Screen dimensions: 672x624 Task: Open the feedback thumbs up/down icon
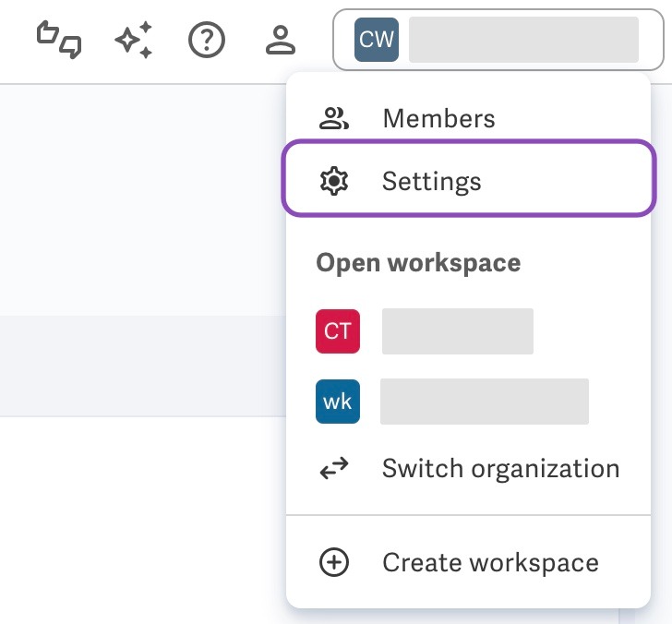click(x=59, y=40)
